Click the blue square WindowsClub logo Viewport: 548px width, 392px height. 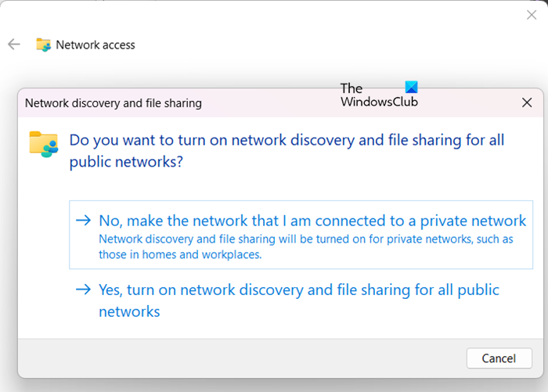[x=410, y=88]
